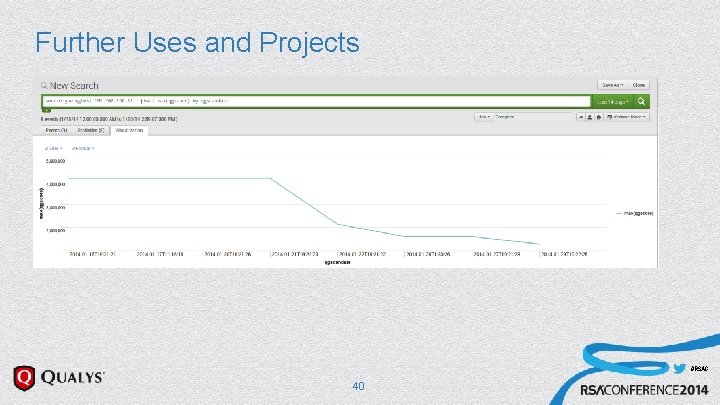Open the Job dropdown menu
720x405 pixels.
coord(484,117)
